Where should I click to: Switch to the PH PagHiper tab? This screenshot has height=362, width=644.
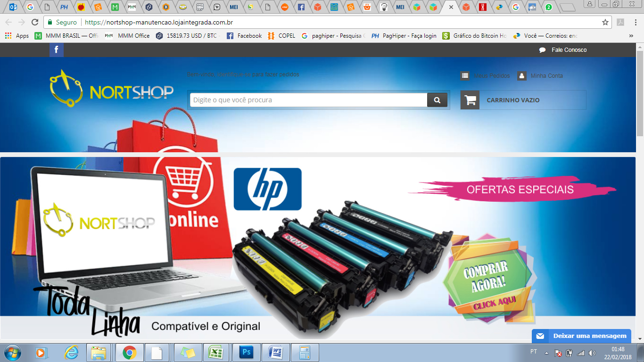coord(64,7)
